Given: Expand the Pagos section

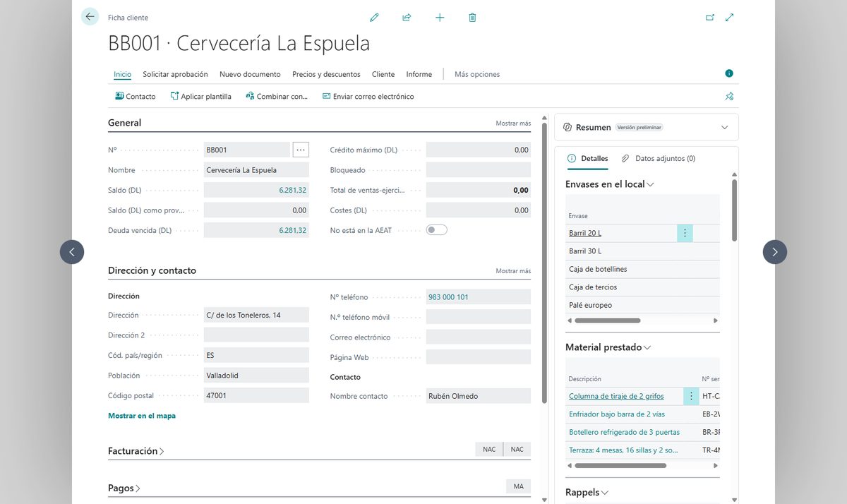Looking at the screenshot, I should pyautogui.click(x=124, y=488).
